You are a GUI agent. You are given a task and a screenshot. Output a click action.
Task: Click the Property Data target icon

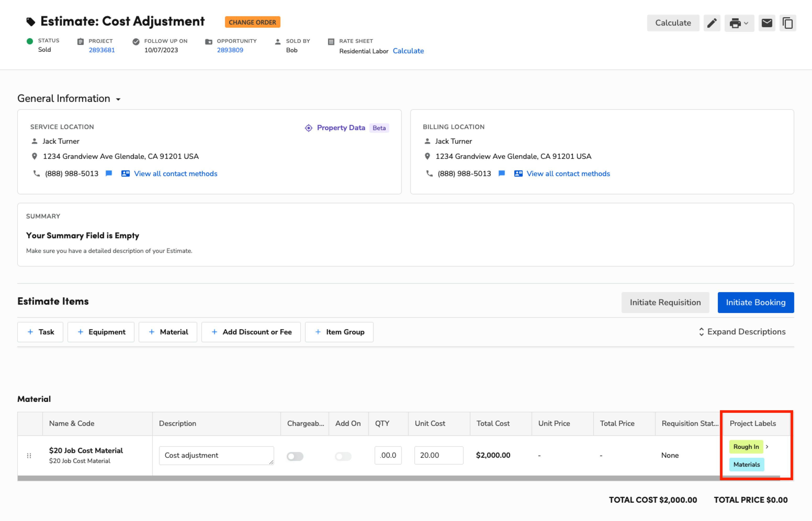(308, 128)
